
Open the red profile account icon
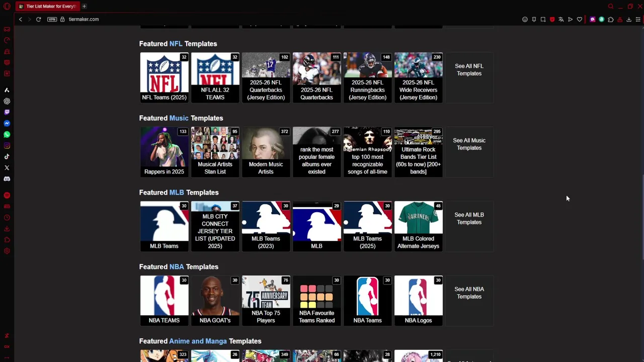click(620, 20)
